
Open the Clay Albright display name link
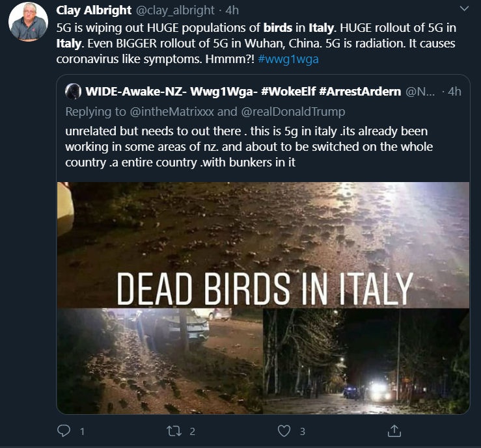(x=94, y=10)
